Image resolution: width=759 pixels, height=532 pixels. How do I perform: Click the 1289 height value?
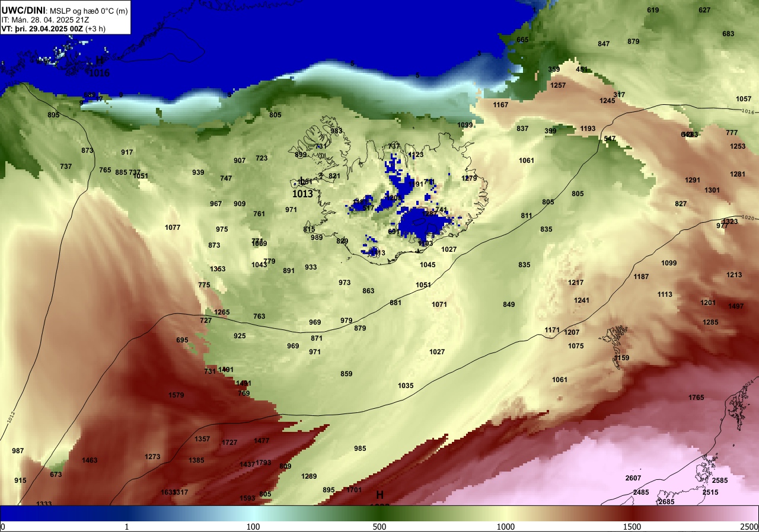pos(309,476)
